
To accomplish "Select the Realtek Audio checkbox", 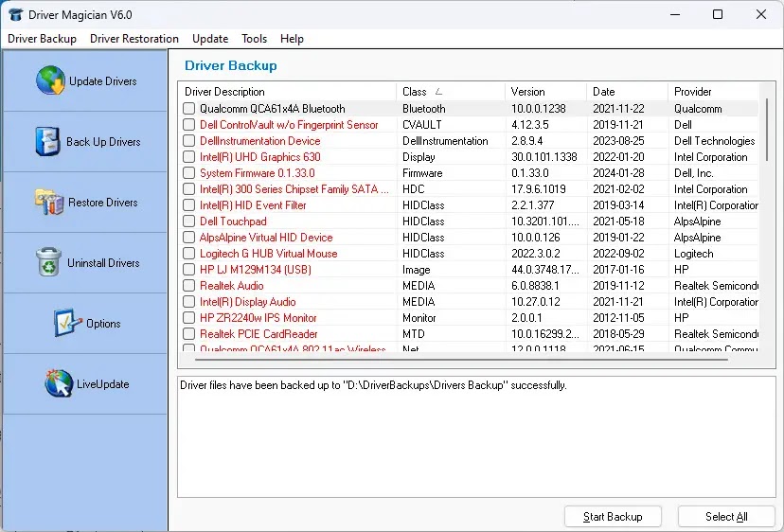I will point(188,286).
